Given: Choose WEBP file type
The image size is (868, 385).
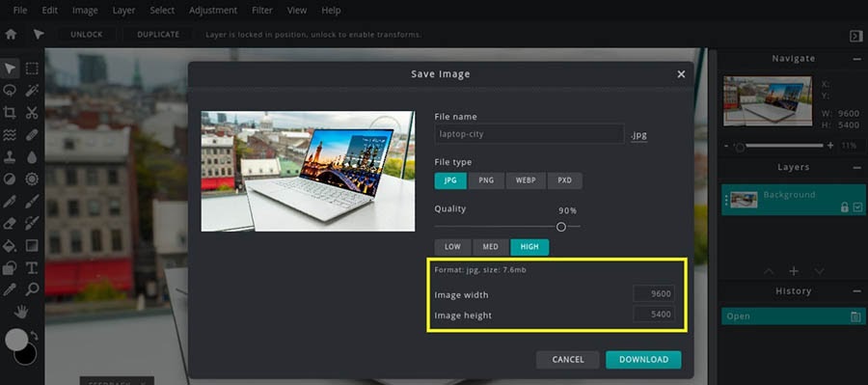Looking at the screenshot, I should coord(526,181).
